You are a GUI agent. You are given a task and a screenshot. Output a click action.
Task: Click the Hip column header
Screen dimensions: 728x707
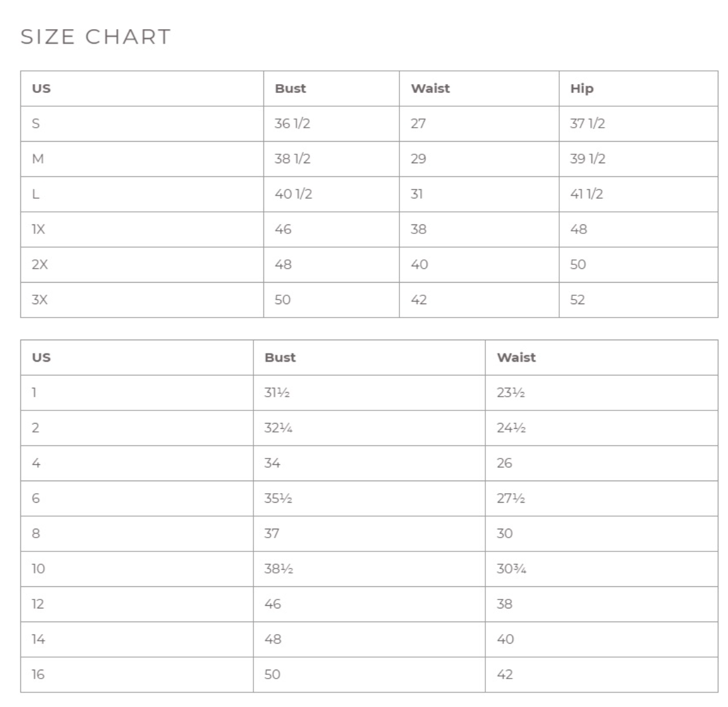pos(581,89)
